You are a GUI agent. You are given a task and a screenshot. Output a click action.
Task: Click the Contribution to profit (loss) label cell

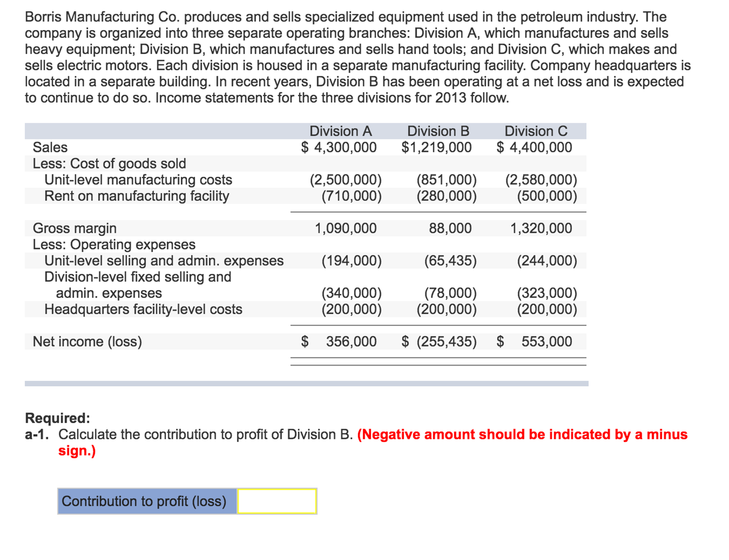[x=144, y=501]
